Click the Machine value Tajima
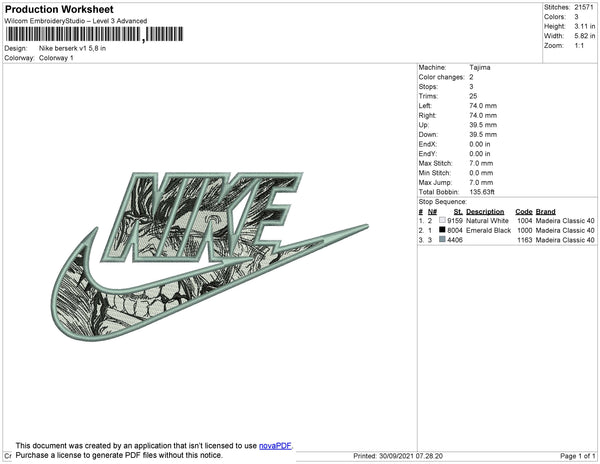 coord(480,67)
